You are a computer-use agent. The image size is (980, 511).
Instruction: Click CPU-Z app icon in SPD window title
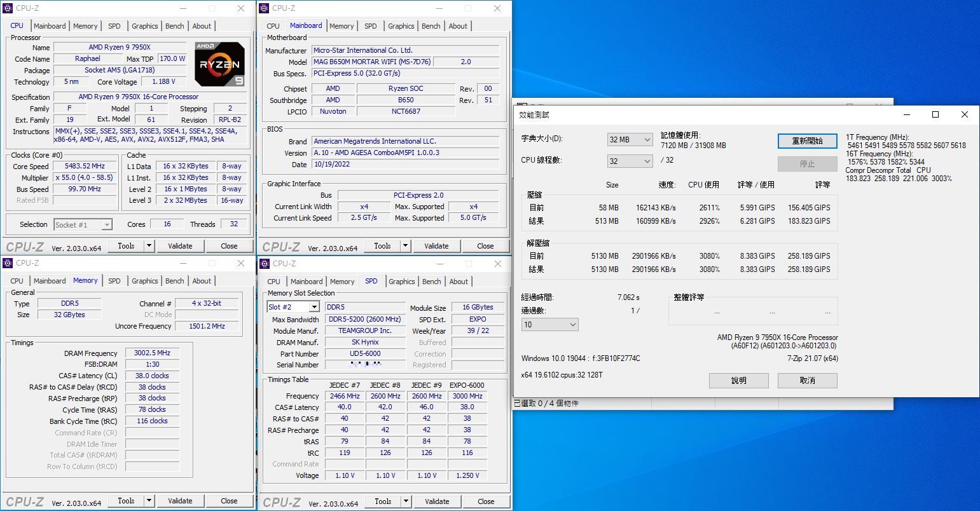[x=265, y=264]
